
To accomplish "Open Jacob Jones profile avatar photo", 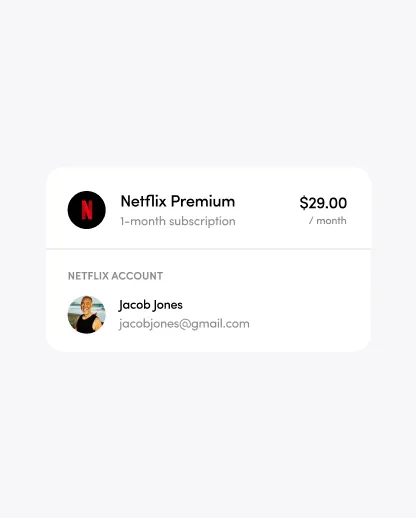I will [87, 315].
